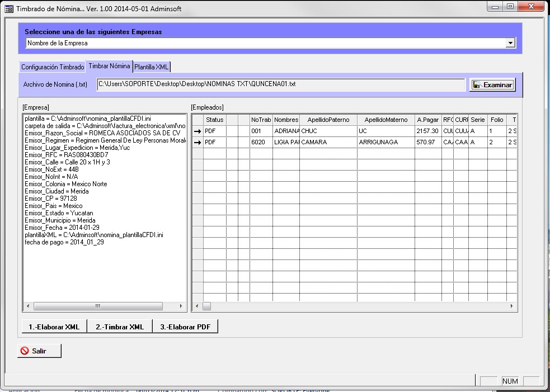This screenshot has width=550, height=392.
Task: Click the row arrow beside NoTrab 6020
Action: click(x=198, y=143)
